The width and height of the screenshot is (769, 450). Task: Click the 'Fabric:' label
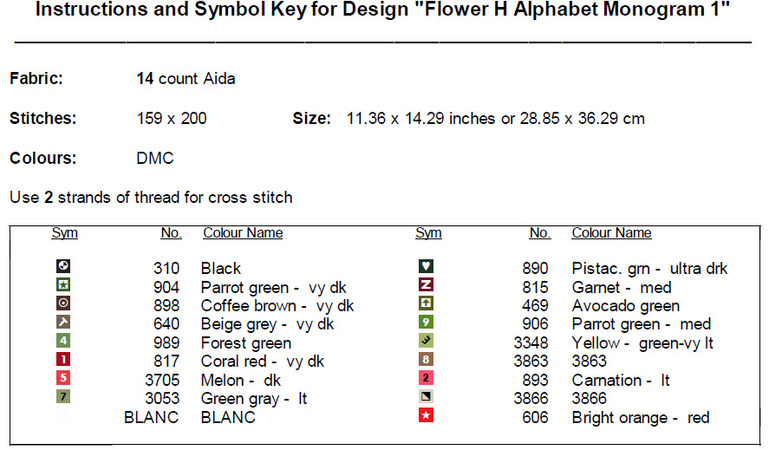tap(36, 78)
